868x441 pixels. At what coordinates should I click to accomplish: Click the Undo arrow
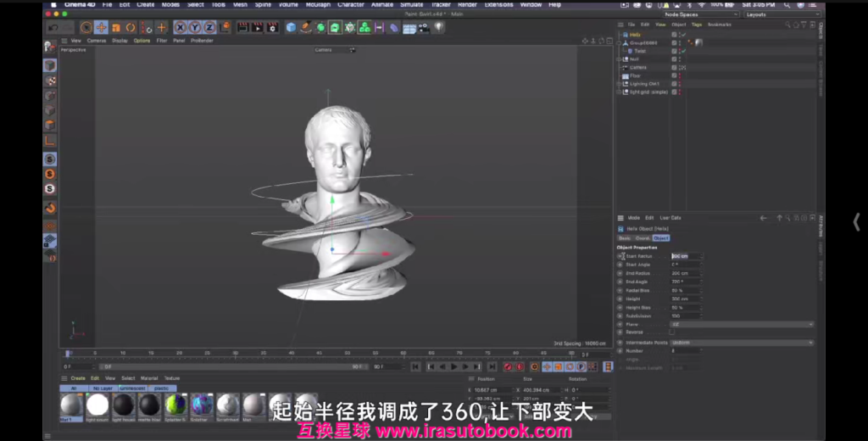pos(53,27)
